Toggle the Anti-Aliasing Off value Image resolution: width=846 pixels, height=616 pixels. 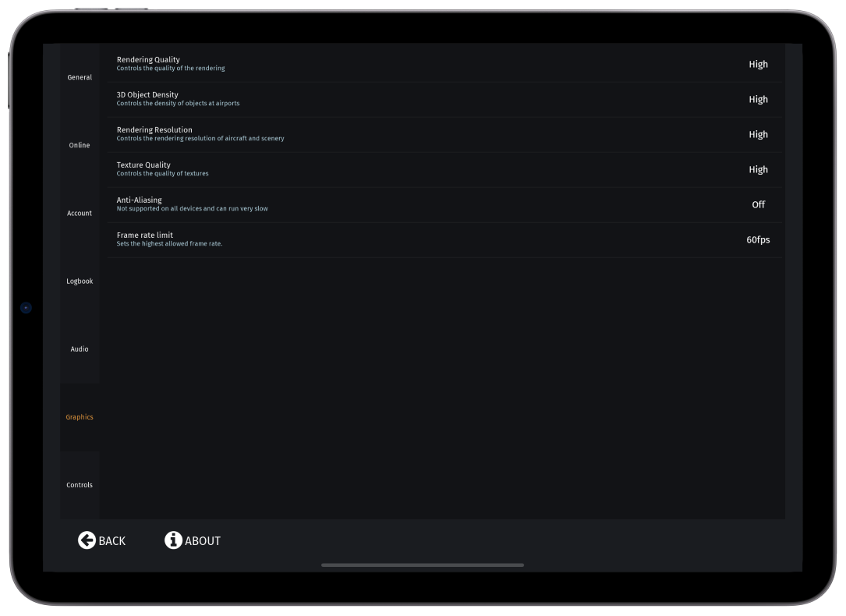click(758, 205)
